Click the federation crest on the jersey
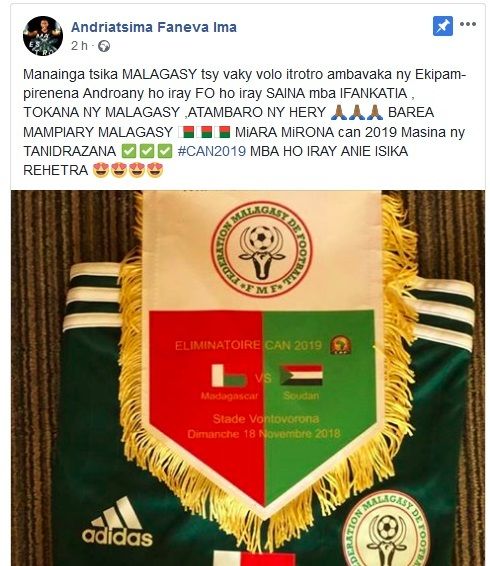 pyautogui.click(x=386, y=531)
